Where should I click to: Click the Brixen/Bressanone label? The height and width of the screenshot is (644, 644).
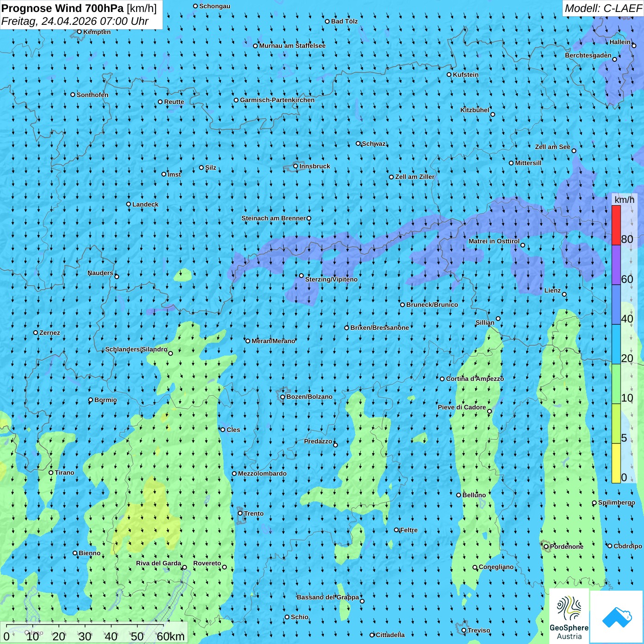click(x=379, y=328)
